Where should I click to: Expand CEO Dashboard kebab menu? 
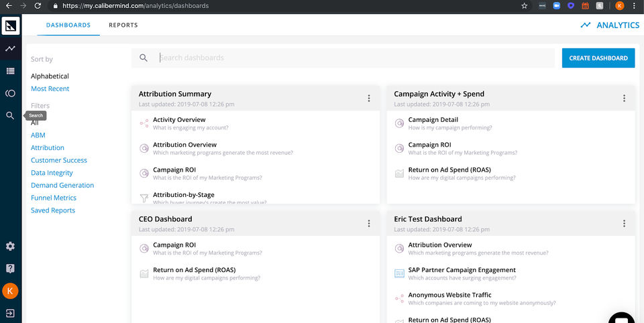[x=369, y=224]
